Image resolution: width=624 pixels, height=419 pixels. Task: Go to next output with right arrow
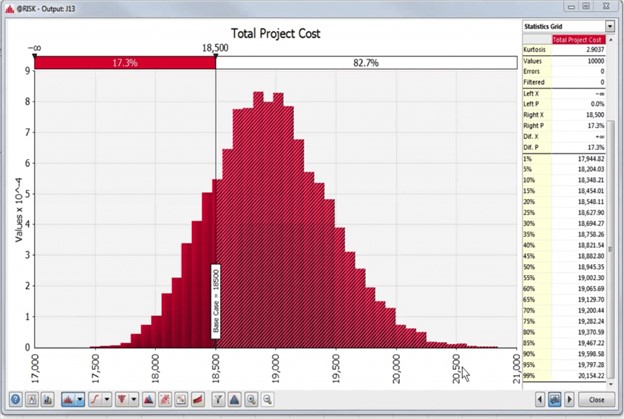click(569, 400)
